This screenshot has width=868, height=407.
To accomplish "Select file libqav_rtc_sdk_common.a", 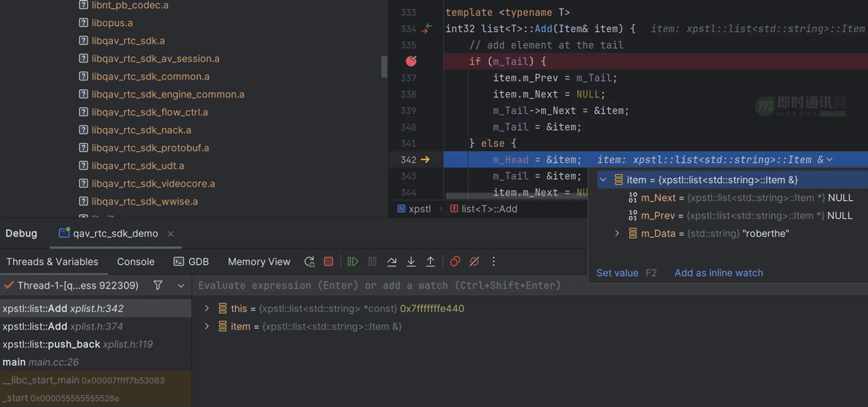I will [x=150, y=77].
